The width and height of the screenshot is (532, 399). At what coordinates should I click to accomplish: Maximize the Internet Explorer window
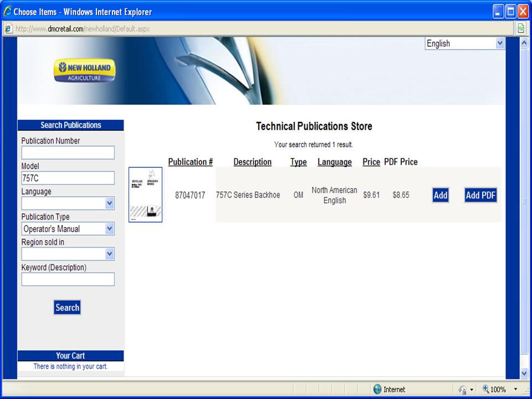510,12
